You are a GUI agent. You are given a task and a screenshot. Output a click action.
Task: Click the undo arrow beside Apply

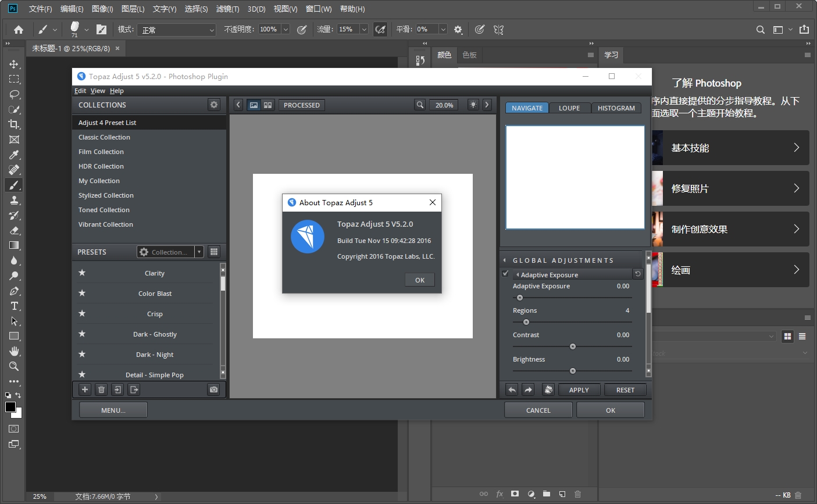pos(512,390)
